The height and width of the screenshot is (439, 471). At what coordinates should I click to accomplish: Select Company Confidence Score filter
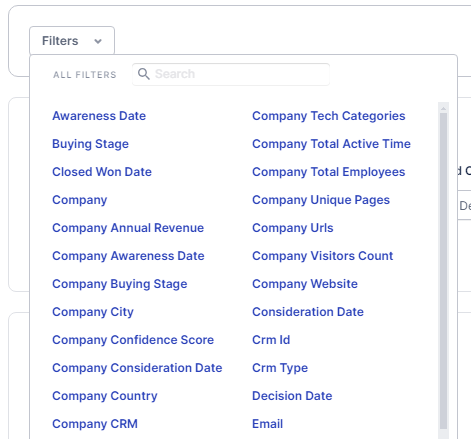click(133, 340)
